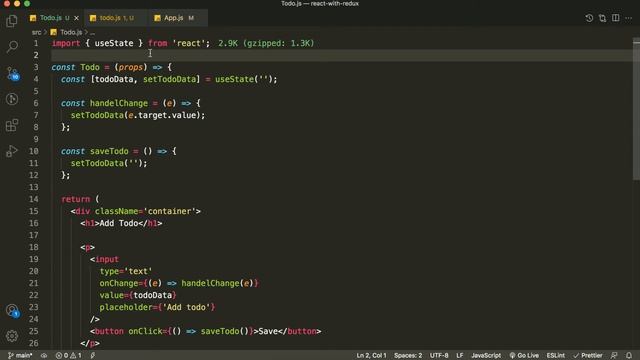Viewport: 640px width, 360px height.
Task: Click the vertical editor scrollbar
Action: (636, 108)
